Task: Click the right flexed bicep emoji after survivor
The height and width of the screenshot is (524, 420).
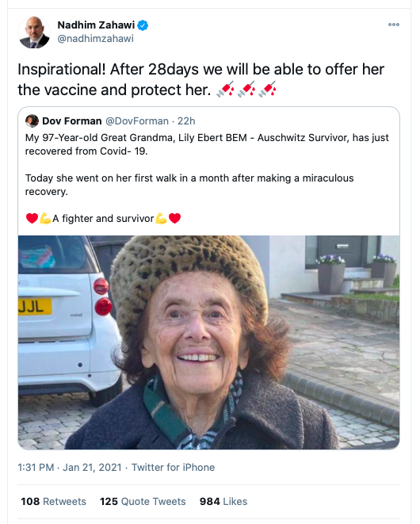Action: 161,218
